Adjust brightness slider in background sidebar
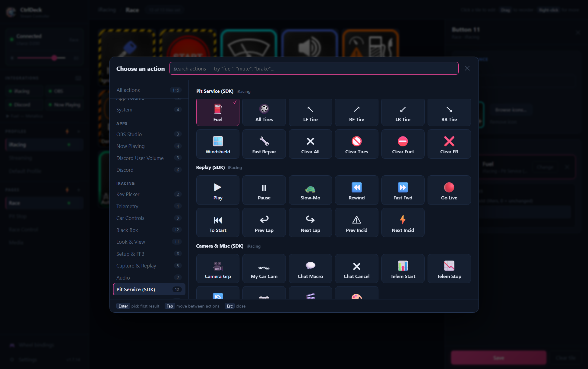 click(x=41, y=58)
